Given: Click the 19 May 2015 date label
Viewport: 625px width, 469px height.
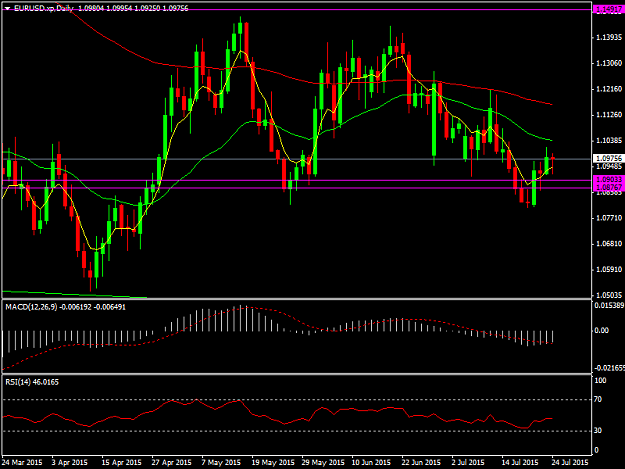Looking at the screenshot, I should click(273, 462).
